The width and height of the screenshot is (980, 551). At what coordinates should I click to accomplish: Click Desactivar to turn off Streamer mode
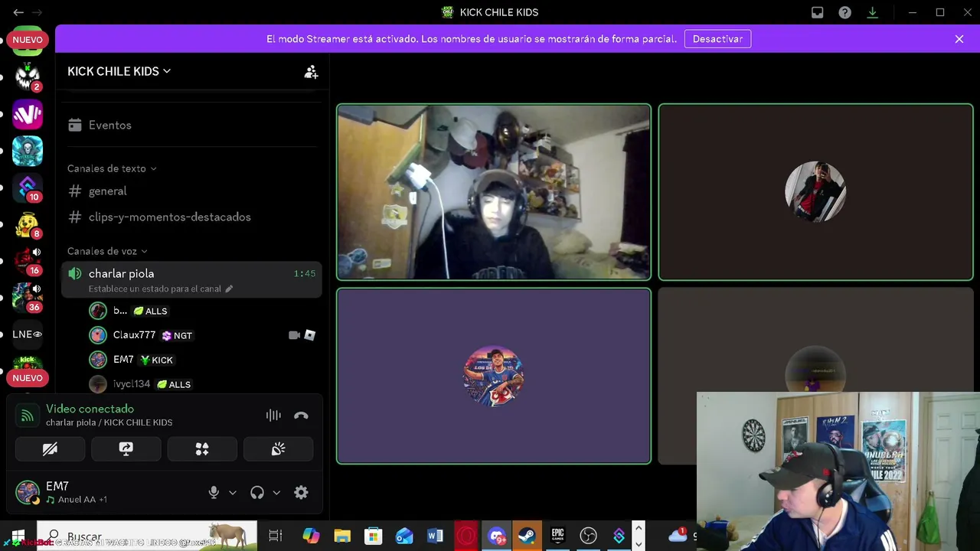pyautogui.click(x=717, y=39)
